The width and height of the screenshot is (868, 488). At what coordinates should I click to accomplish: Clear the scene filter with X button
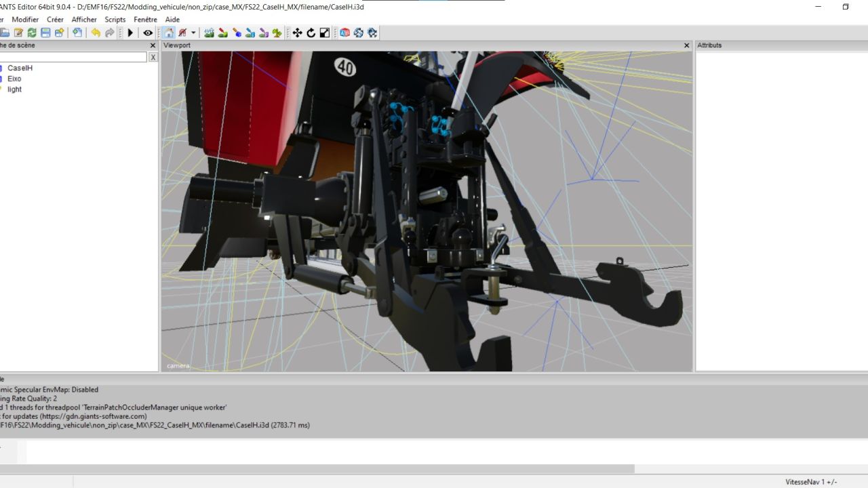point(153,58)
